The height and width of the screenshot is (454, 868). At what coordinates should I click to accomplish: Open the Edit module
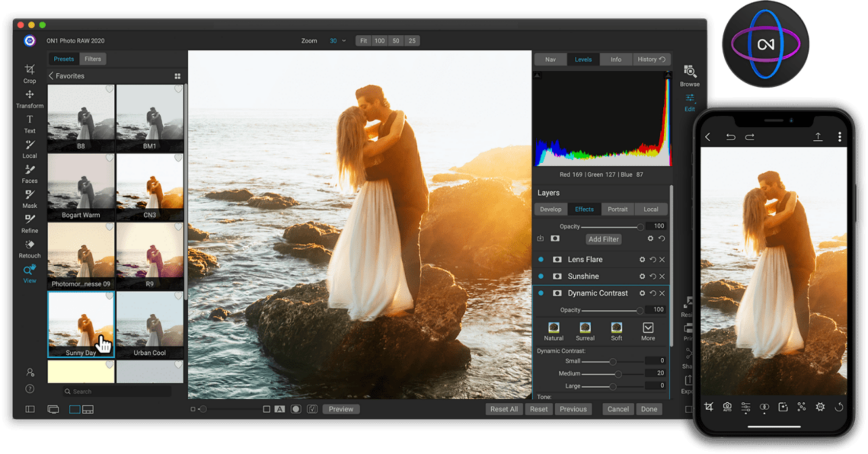pos(690,103)
